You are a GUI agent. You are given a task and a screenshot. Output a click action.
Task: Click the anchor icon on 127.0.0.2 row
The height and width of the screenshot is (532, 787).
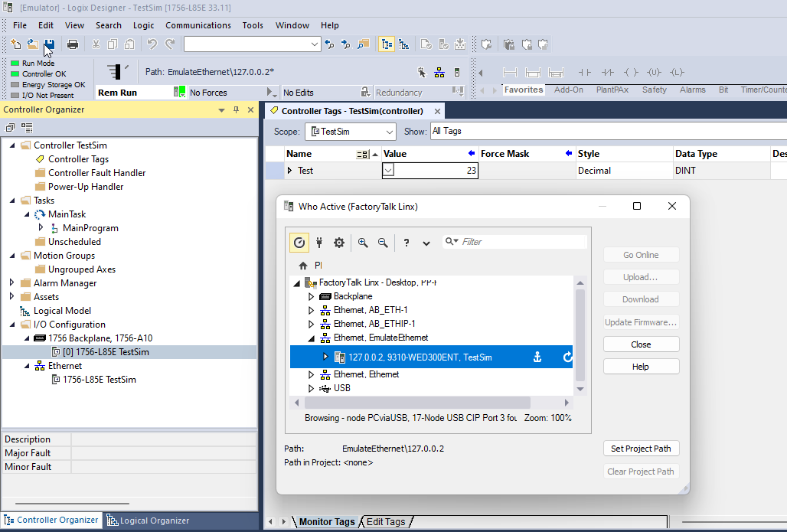tap(537, 357)
